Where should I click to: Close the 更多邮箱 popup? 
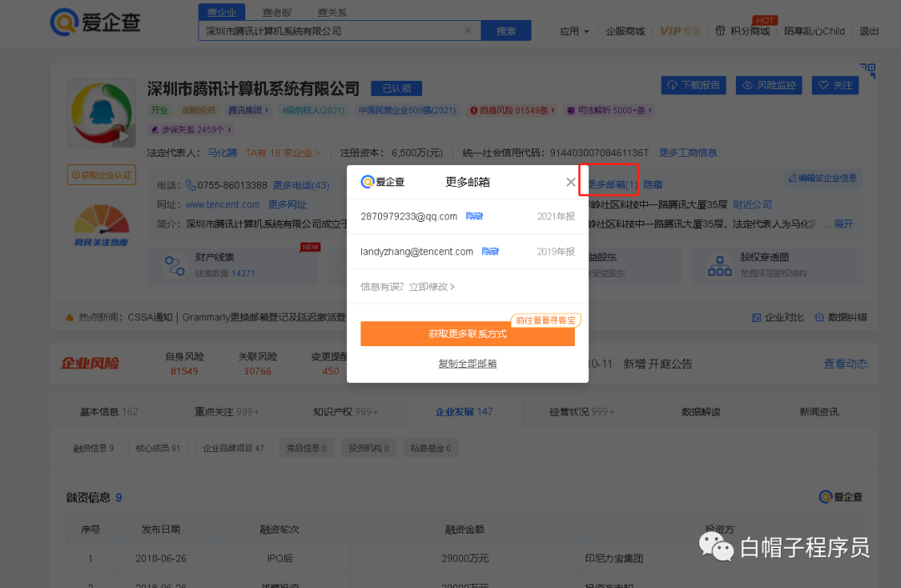pos(571,182)
